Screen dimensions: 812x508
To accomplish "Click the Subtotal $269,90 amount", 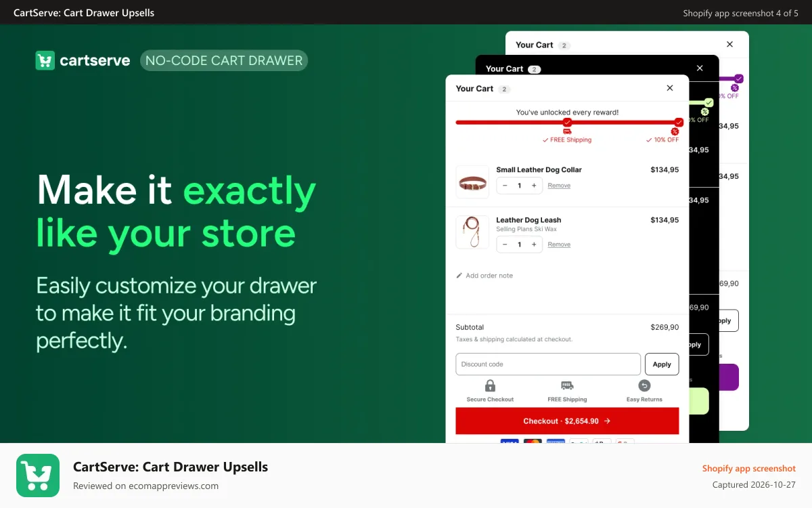I will click(664, 327).
